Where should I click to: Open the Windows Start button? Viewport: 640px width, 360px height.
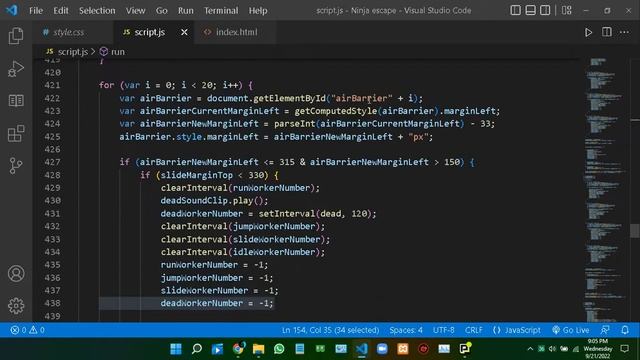point(176,349)
